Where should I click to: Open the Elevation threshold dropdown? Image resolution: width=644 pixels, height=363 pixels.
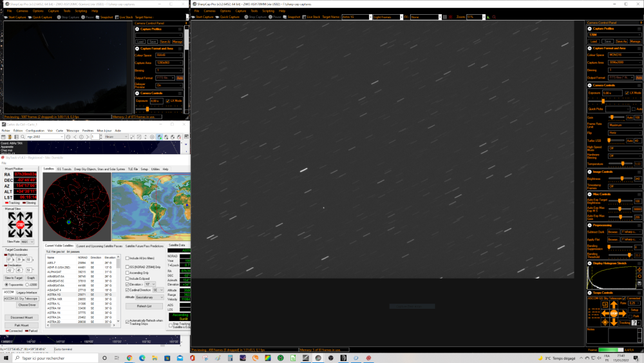(x=150, y=284)
